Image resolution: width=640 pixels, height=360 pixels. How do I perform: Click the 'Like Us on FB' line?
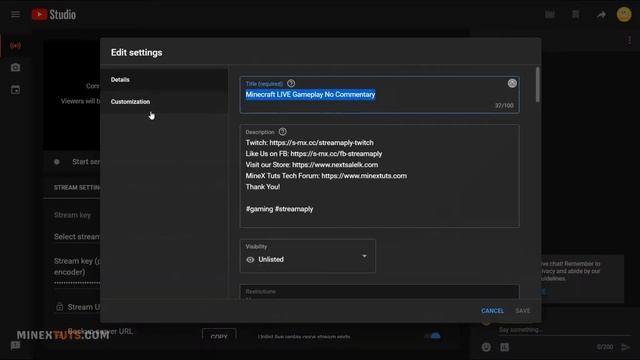[314, 154]
